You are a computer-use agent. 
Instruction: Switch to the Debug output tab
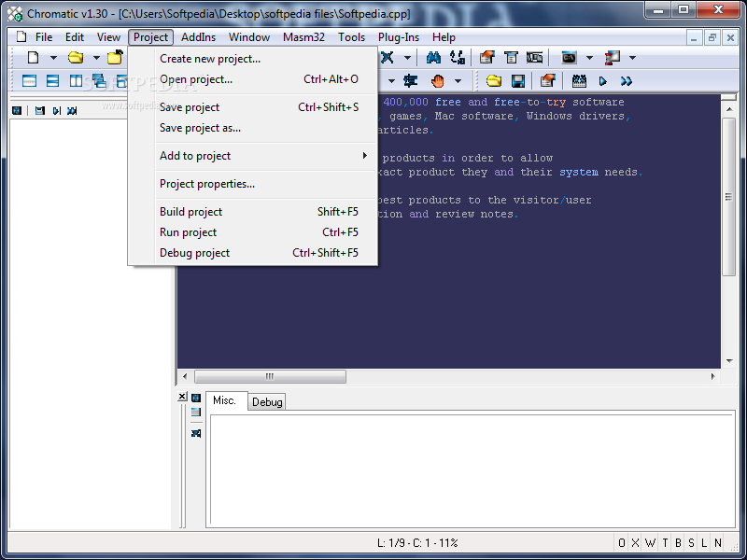(267, 402)
